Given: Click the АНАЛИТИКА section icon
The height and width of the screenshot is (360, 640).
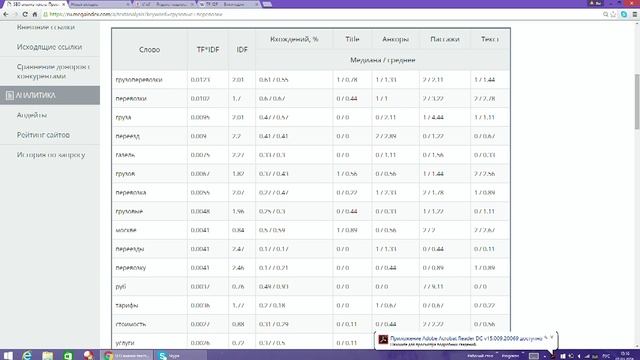Looking at the screenshot, I should point(10,95).
